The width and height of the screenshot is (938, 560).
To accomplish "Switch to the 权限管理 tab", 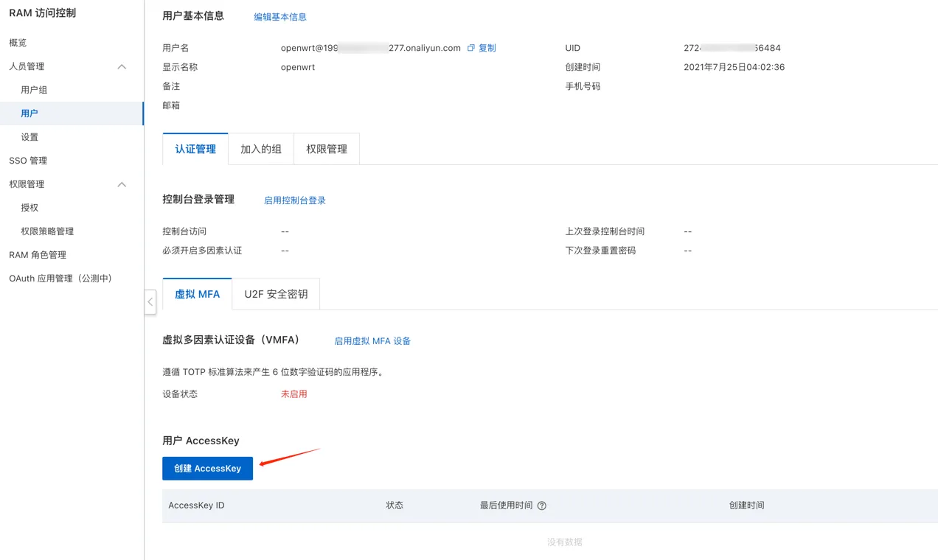I will (327, 149).
